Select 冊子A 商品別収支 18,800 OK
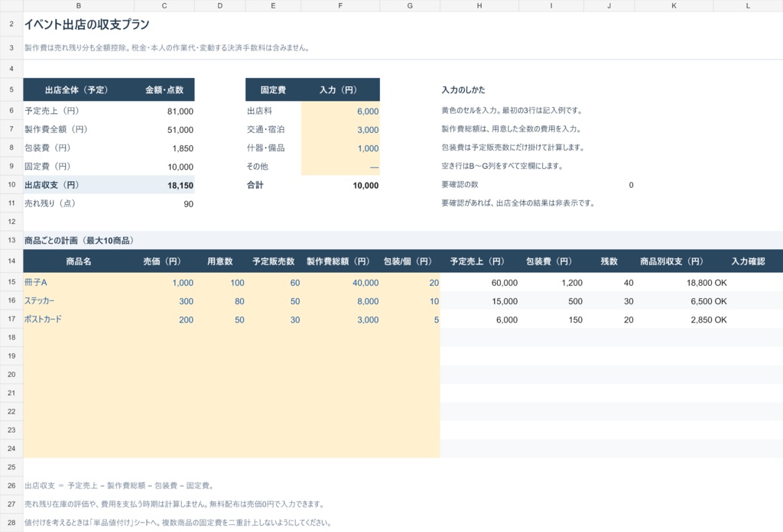The image size is (783, 532). [674, 283]
